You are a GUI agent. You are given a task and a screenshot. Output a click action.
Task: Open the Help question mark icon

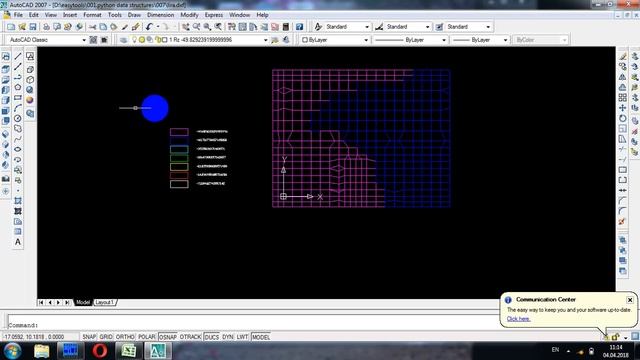coord(300,27)
